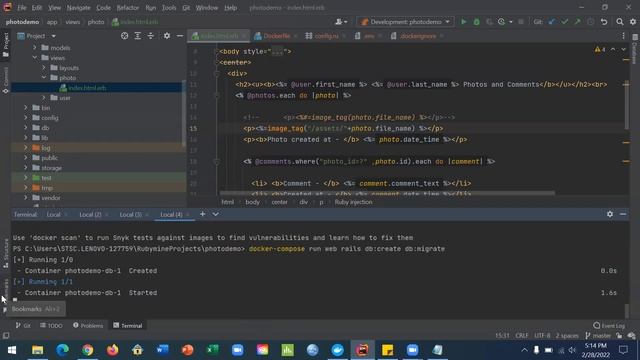Open terminal tabs dropdown chevron
Viewport: 640px width, 360px height.
click(x=215, y=214)
